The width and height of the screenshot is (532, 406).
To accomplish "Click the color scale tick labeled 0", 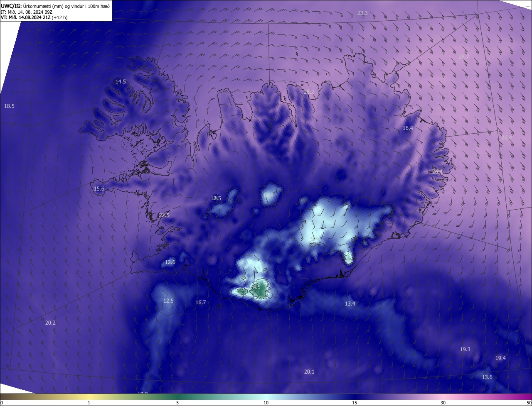I will pyautogui.click(x=1, y=403).
